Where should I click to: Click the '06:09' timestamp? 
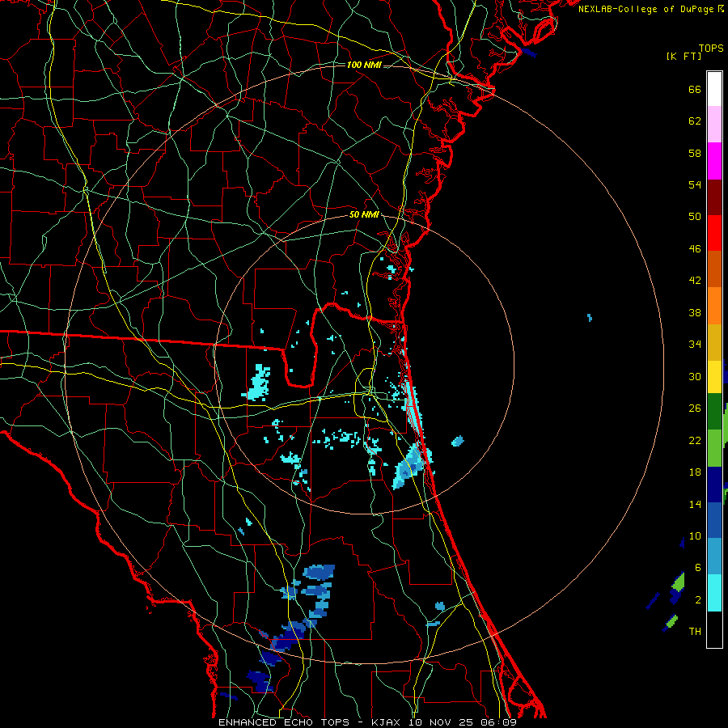pyautogui.click(x=500, y=722)
